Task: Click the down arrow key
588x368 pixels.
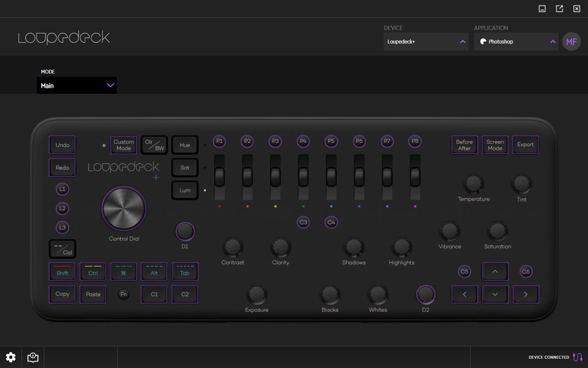Action: 495,294
